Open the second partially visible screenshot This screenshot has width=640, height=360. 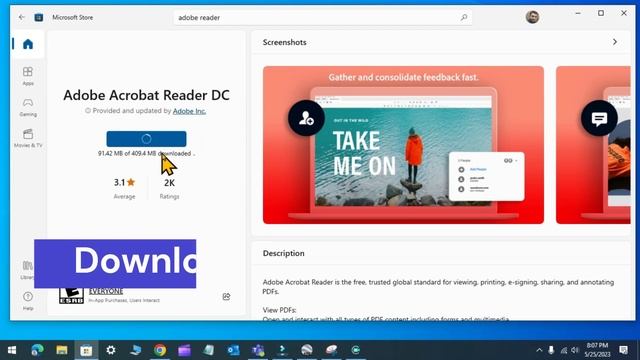pos(593,145)
